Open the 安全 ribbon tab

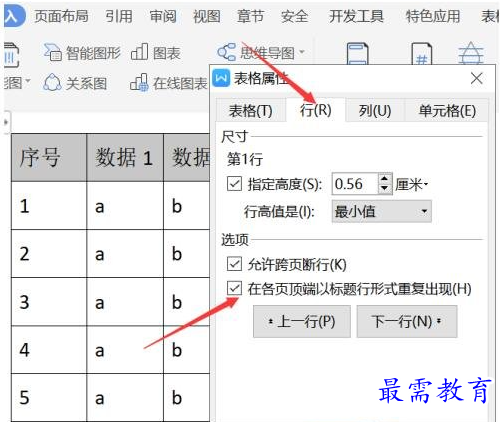tap(295, 16)
